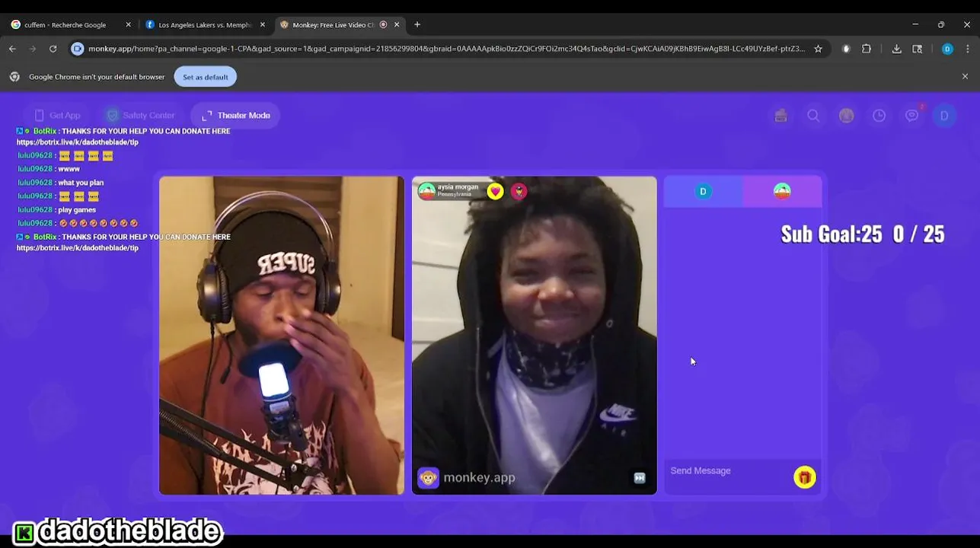Open a new browser tab

pos(417,24)
